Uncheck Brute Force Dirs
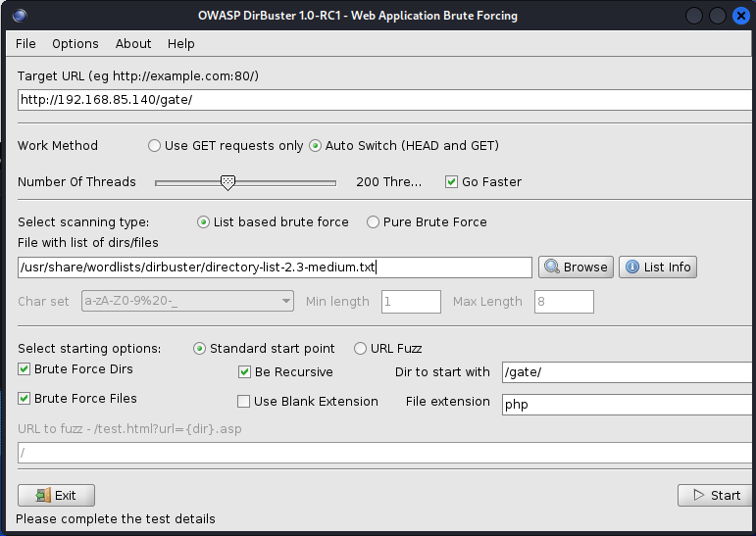 coord(25,369)
